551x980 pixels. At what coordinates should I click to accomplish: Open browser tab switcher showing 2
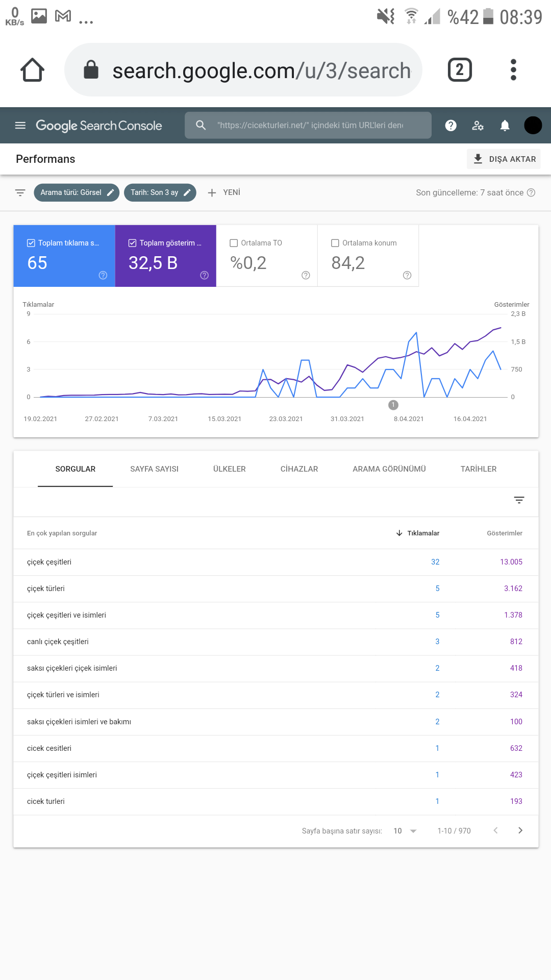(460, 70)
